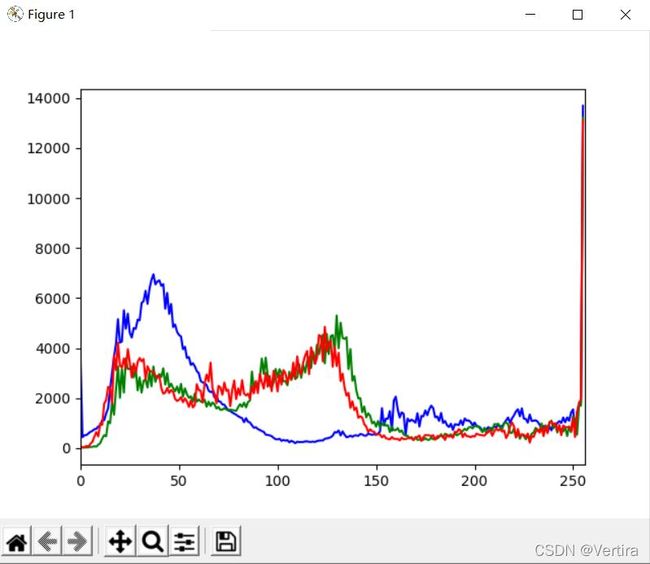The height and width of the screenshot is (564, 650).
Task: Click the 10000 y-axis label
Action: point(48,199)
